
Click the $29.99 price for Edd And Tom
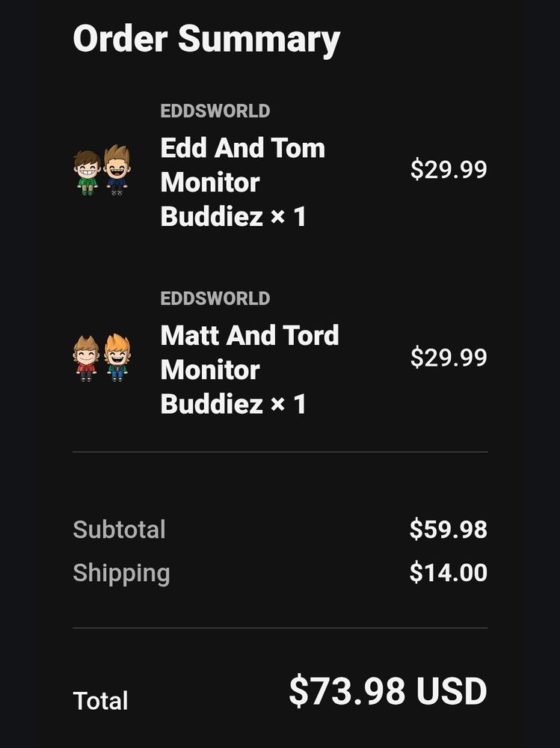(449, 170)
